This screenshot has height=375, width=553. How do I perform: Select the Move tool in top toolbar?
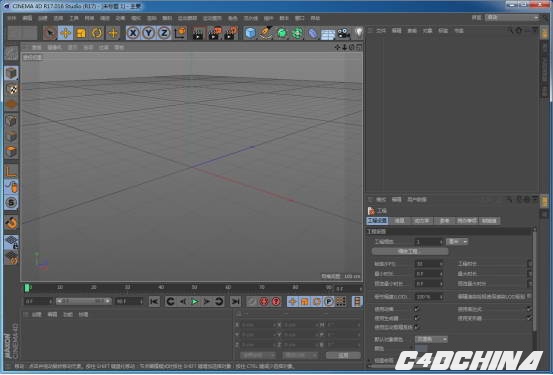66,33
